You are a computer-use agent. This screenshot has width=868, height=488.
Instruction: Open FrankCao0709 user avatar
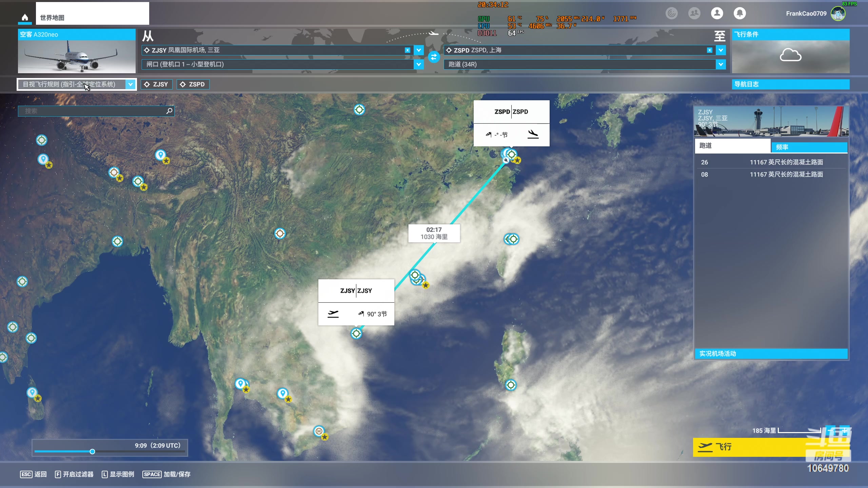point(838,14)
